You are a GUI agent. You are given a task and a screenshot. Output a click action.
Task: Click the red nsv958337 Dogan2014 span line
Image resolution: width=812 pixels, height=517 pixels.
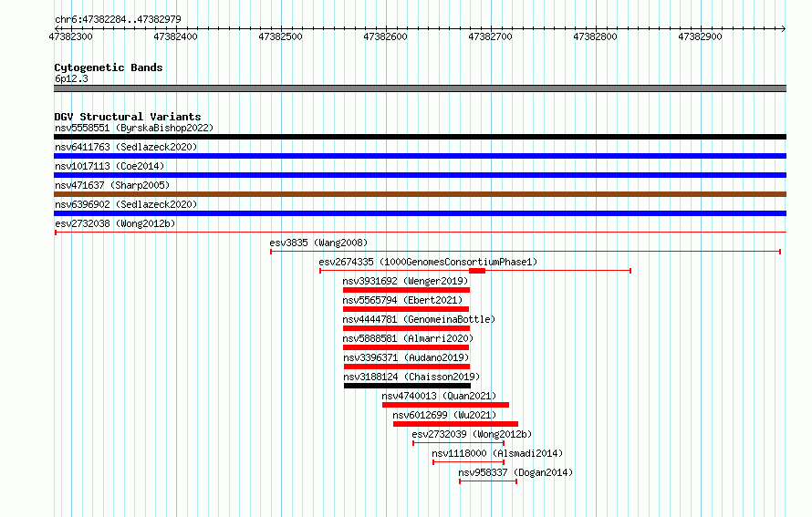click(x=488, y=481)
